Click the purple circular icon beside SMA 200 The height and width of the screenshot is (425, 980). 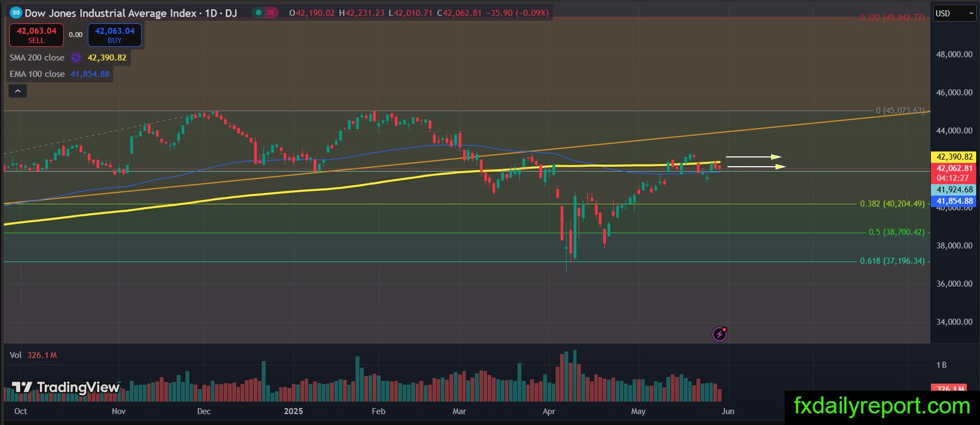coord(76,58)
